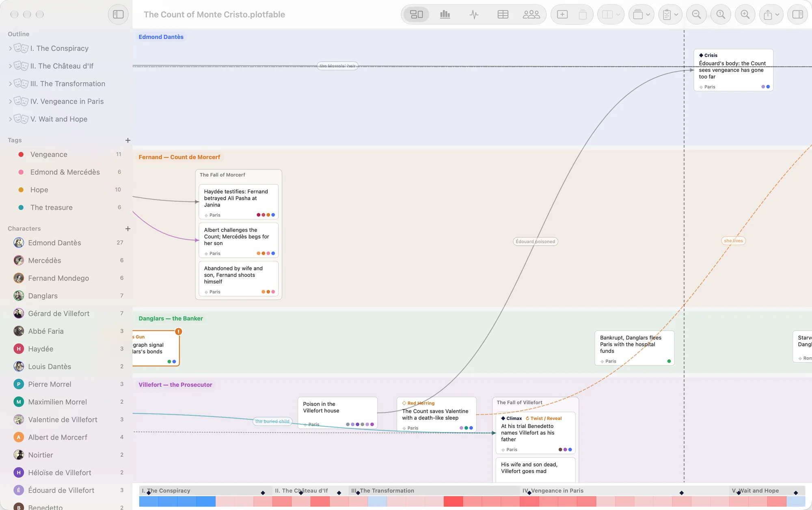
Task: Select the Edmond & Mercédès tag
Action: tap(66, 172)
